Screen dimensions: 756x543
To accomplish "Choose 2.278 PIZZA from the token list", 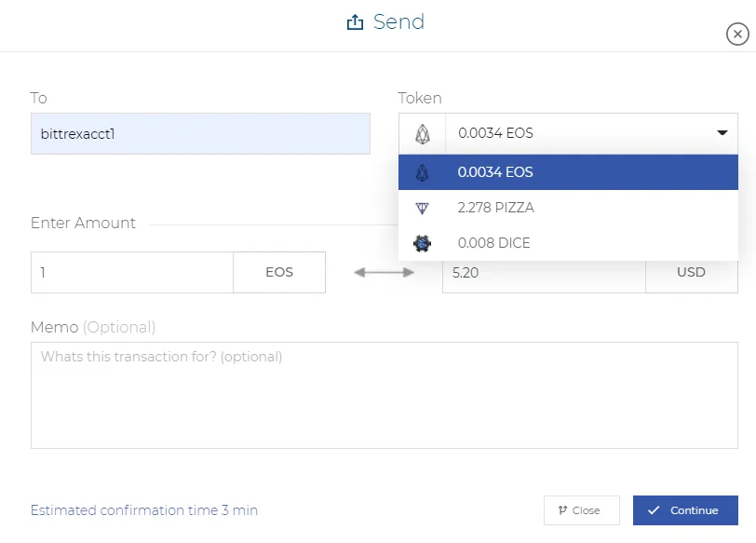I will click(568, 208).
